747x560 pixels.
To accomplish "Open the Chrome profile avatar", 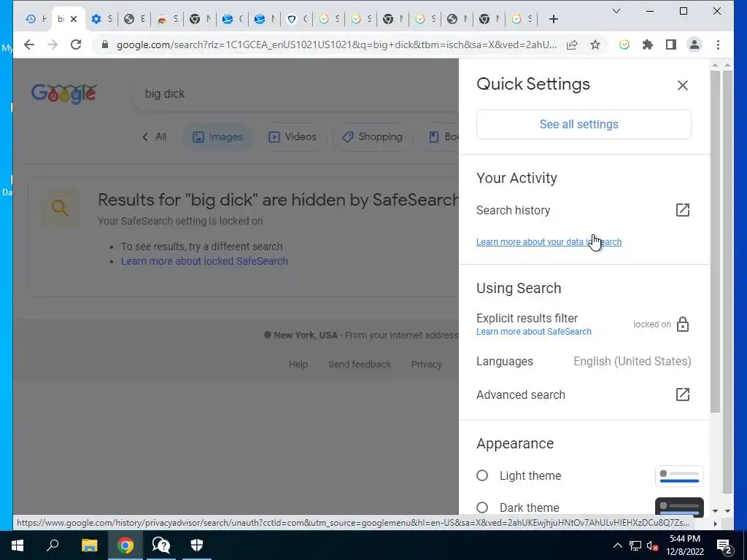I will 694,44.
